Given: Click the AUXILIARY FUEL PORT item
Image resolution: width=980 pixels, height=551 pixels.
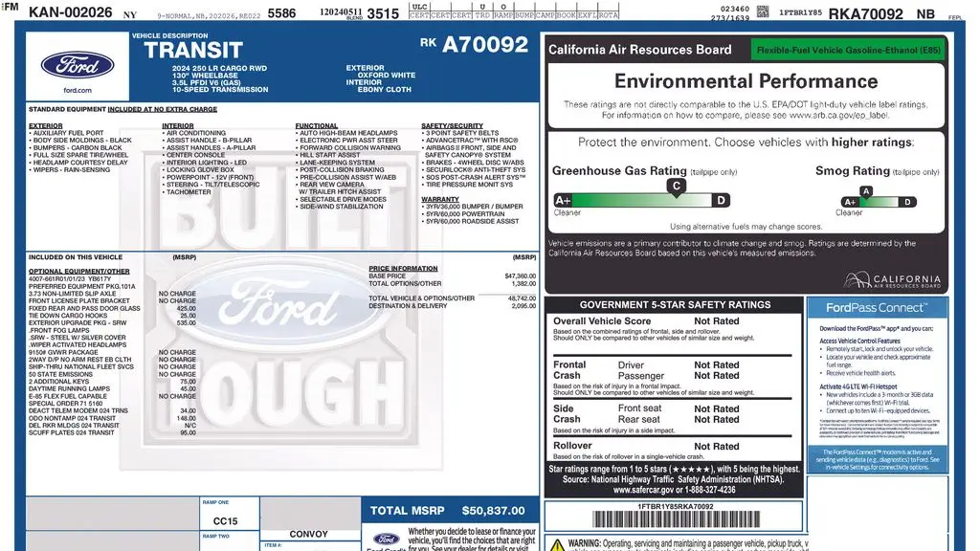Looking at the screenshot, I should 68,133.
